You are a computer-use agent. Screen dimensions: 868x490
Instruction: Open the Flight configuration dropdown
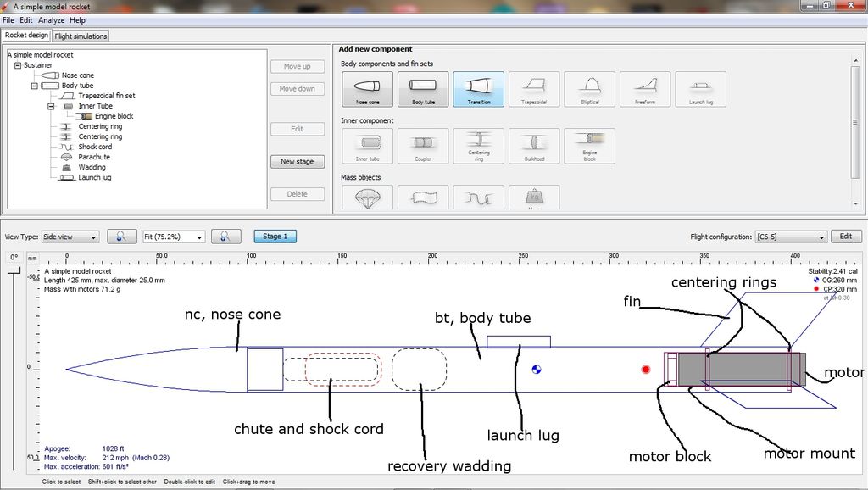tap(791, 237)
